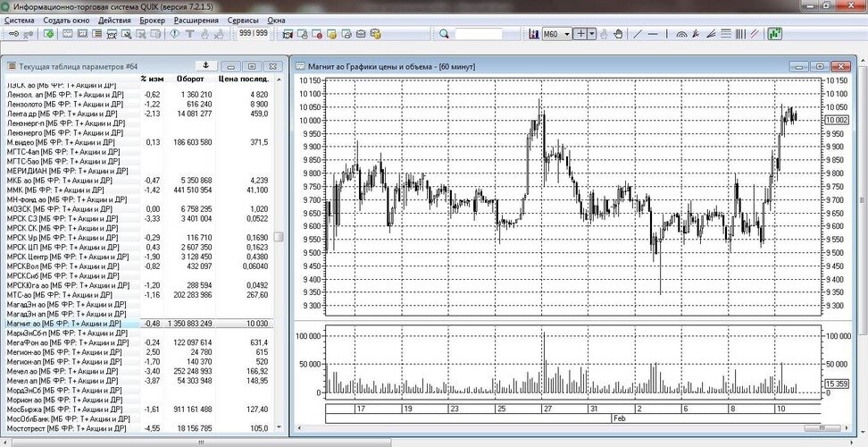Screen dimensions: 868x447
Task: Select the ММК row
Action: [138, 190]
